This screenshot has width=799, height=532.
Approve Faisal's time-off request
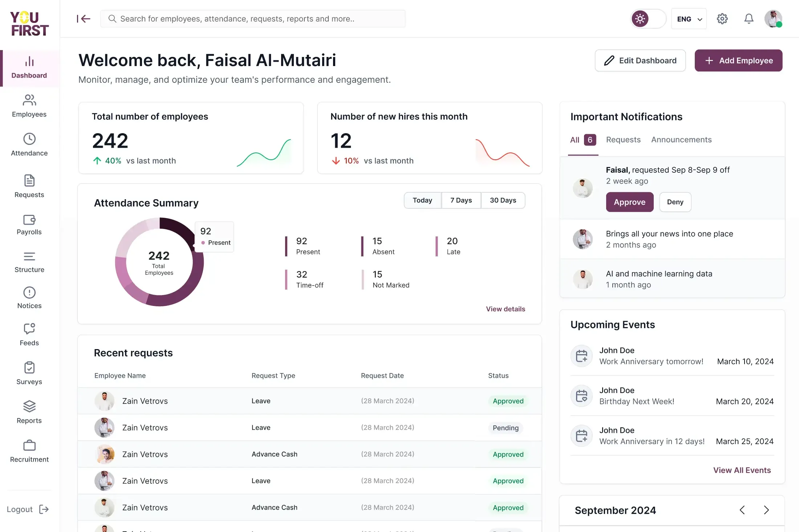[x=630, y=202]
